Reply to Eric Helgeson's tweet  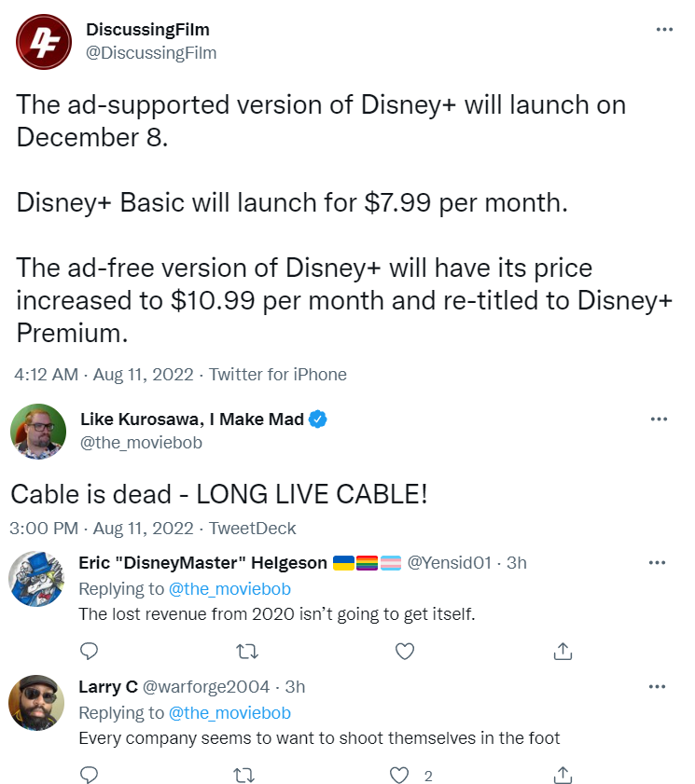89,651
